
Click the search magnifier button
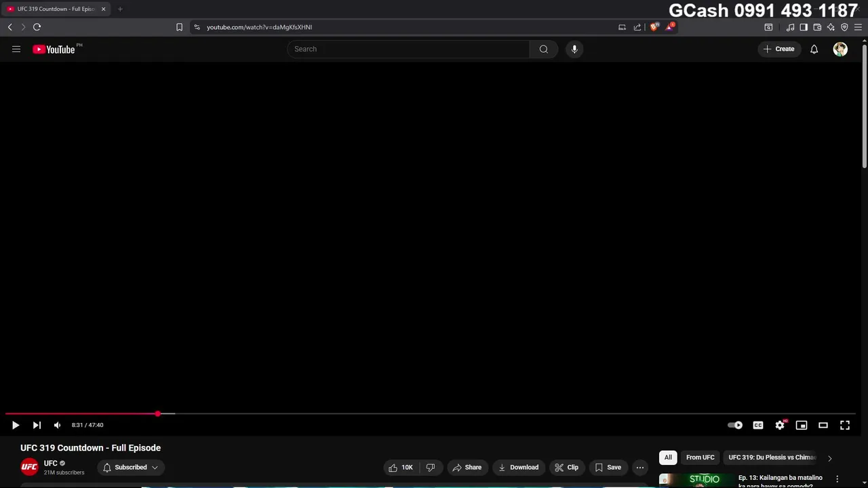point(543,49)
